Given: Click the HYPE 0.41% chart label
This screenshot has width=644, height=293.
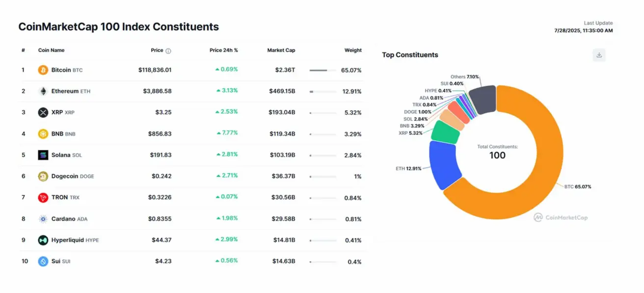Looking at the screenshot, I should 438,91.
